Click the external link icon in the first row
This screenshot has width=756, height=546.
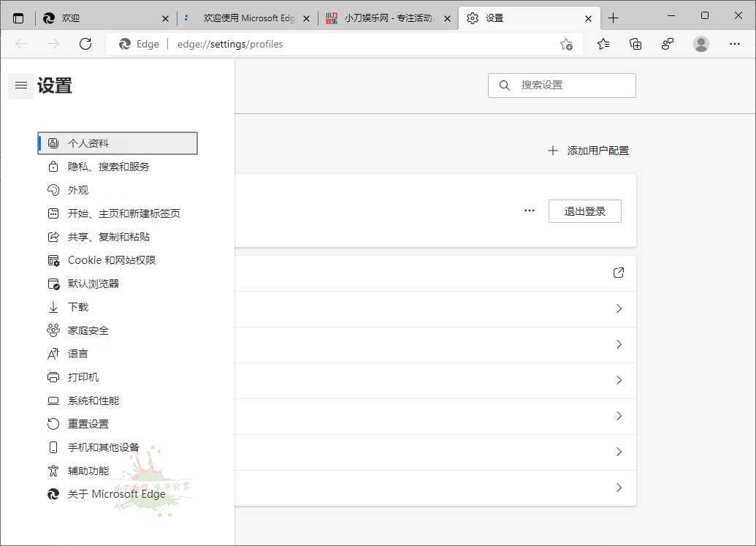[x=619, y=273]
